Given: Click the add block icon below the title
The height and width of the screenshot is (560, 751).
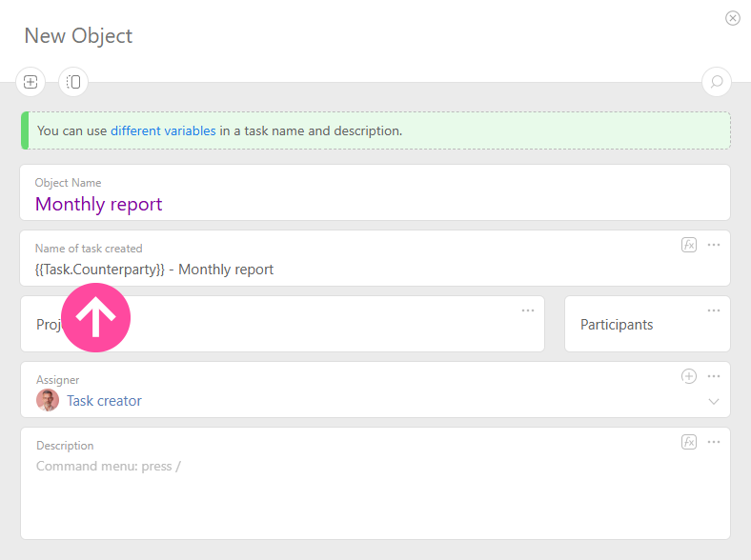Looking at the screenshot, I should [30, 82].
